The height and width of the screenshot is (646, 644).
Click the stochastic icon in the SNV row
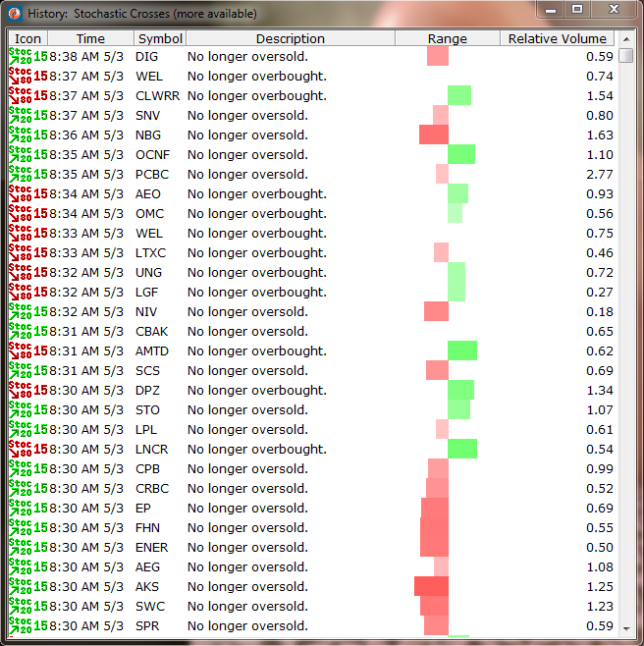[x=27, y=116]
